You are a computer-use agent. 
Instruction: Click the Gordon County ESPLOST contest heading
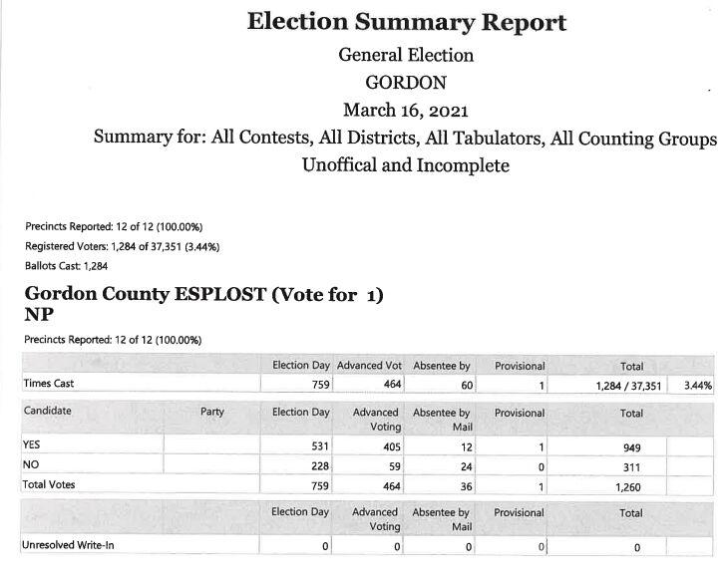click(203, 296)
